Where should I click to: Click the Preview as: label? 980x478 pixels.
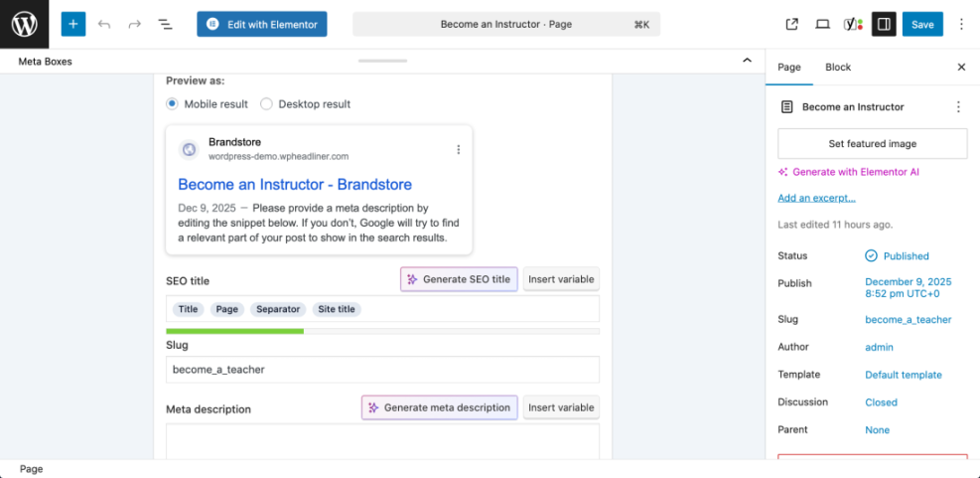(x=195, y=80)
